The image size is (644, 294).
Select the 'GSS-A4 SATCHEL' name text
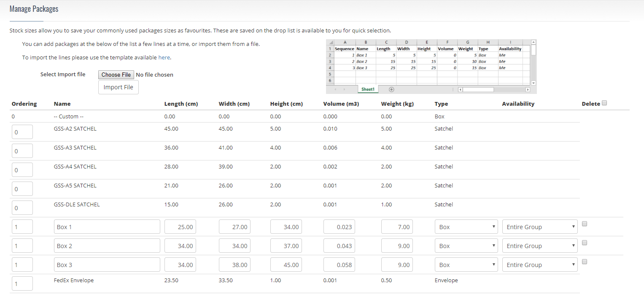tap(75, 166)
